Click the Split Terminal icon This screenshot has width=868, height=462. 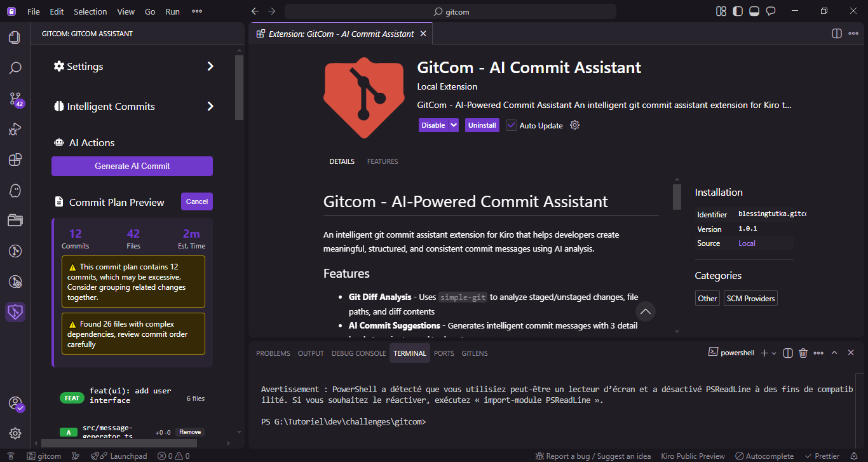(x=787, y=353)
